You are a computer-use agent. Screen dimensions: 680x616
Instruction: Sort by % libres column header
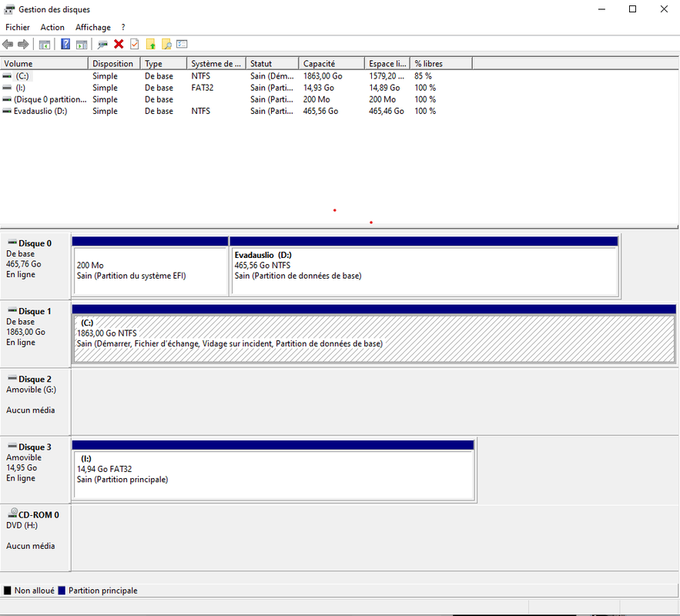click(x=441, y=64)
